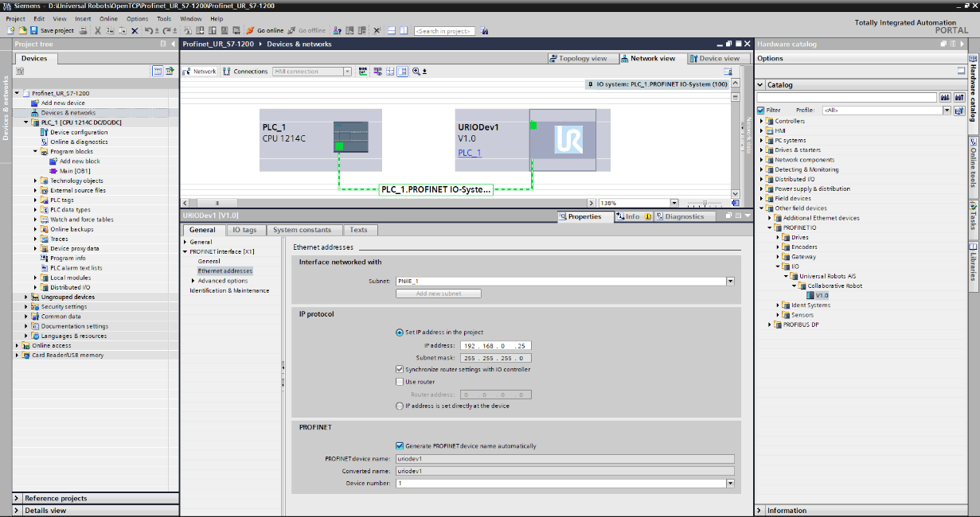Click the Subnet mask field

pos(494,358)
